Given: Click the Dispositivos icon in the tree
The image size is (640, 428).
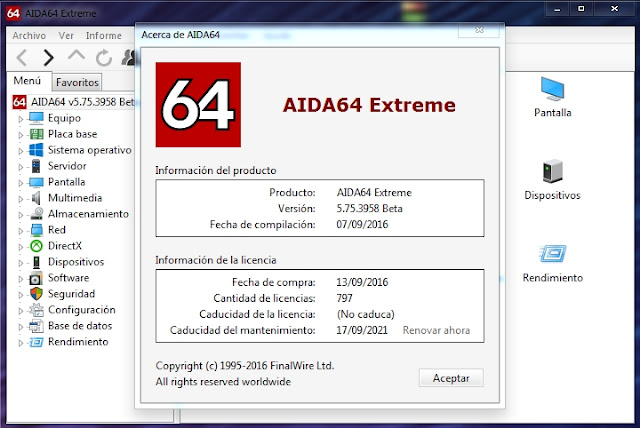Looking at the screenshot, I should tap(36, 262).
